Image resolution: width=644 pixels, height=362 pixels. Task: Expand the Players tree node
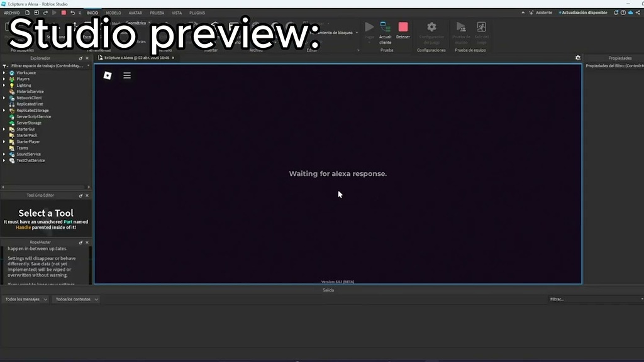click(4, 79)
